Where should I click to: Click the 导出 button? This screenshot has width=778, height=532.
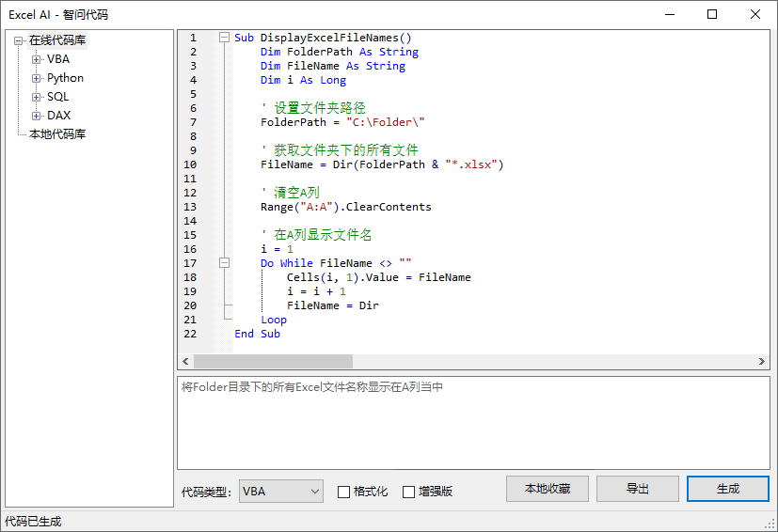coord(638,489)
